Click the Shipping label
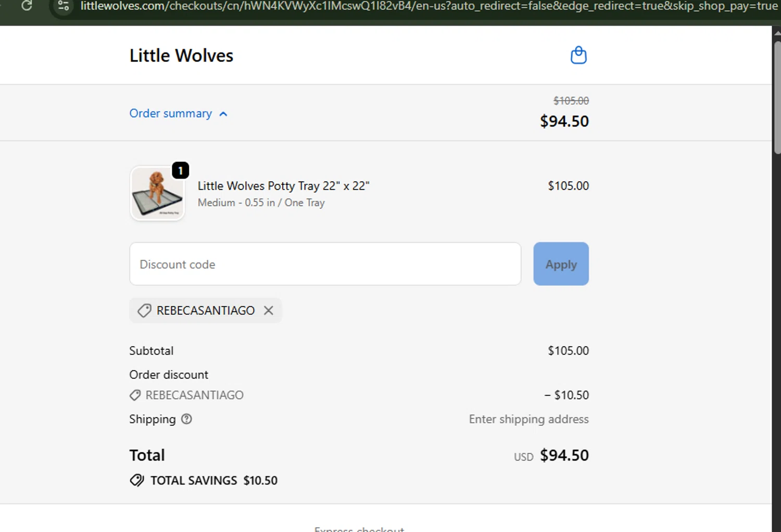 coord(153,419)
